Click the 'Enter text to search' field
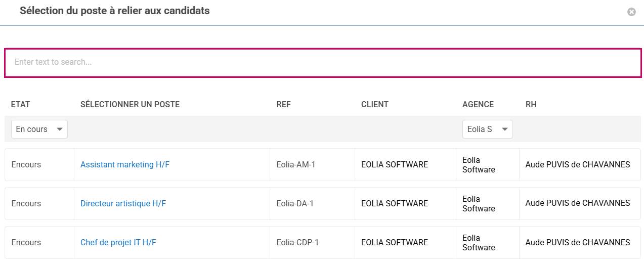The width and height of the screenshot is (644, 266). pos(323,62)
